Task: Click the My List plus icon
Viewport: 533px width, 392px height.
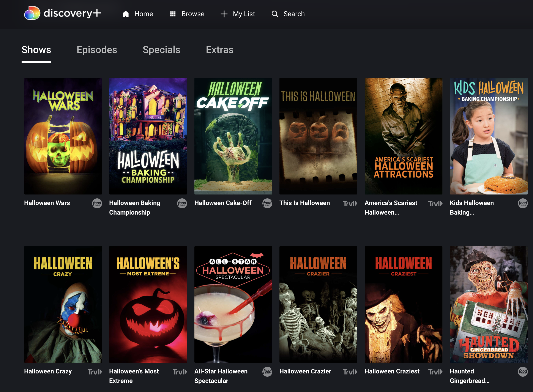Action: 224,14
